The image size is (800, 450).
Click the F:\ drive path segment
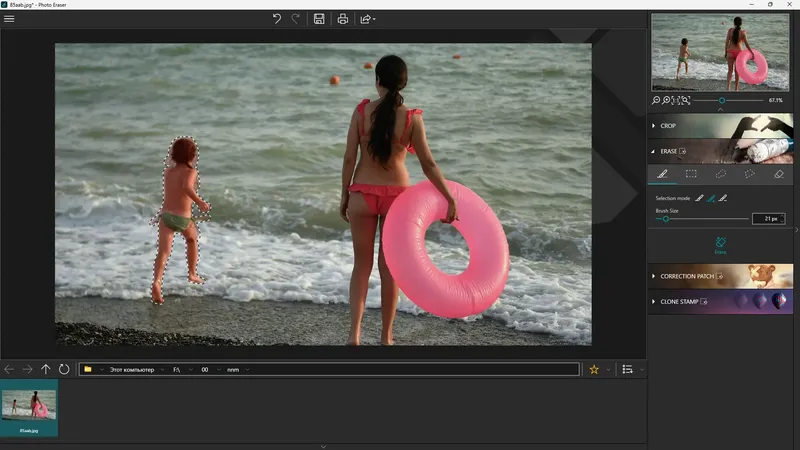coord(177,370)
